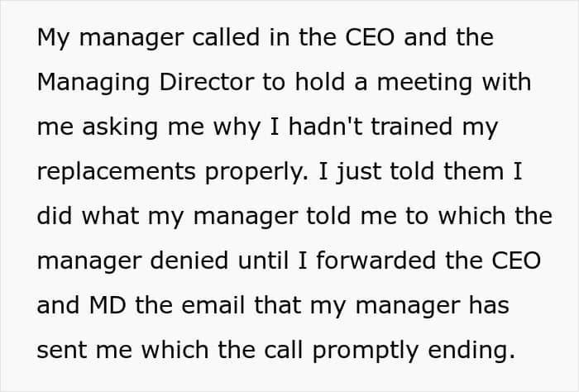
Task: Click the word "sent" in the last line
Action: pos(62,350)
